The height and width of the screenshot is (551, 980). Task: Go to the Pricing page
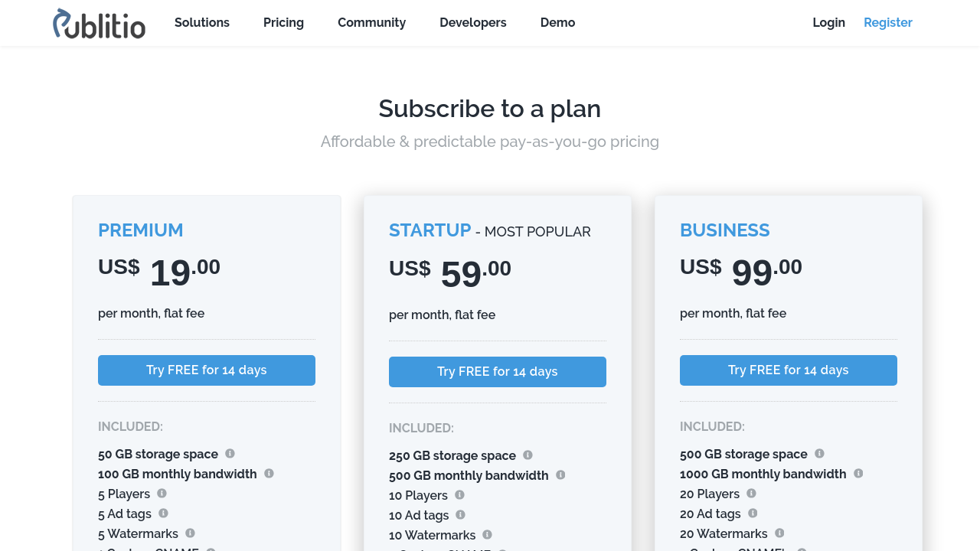283,23
